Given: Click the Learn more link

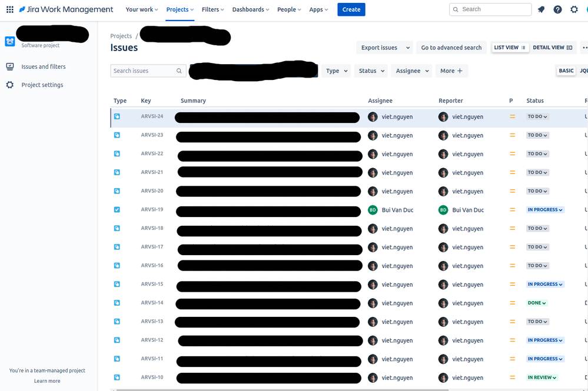Looking at the screenshot, I should (47, 381).
